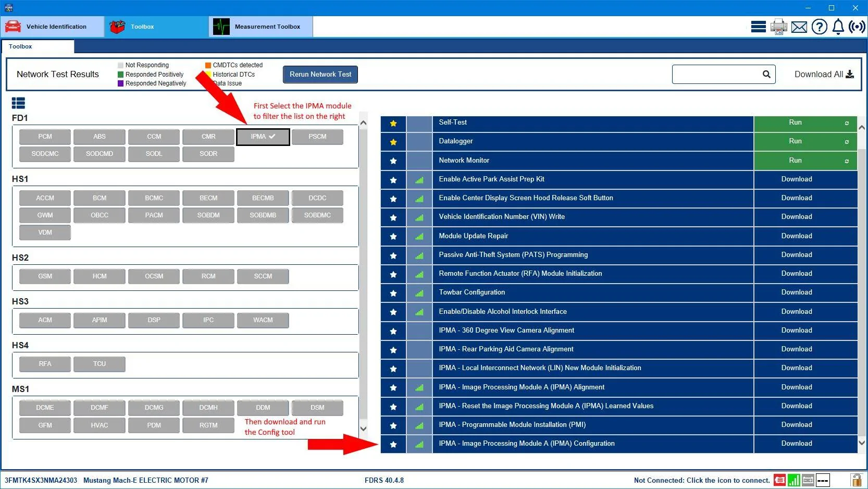Click the padlock icon in status bar

pos(856,480)
